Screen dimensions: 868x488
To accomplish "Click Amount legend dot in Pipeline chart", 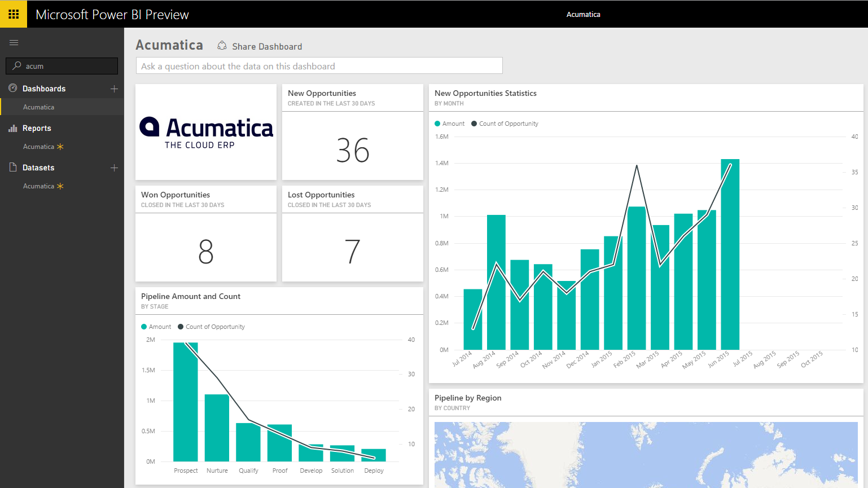I will coord(144,327).
